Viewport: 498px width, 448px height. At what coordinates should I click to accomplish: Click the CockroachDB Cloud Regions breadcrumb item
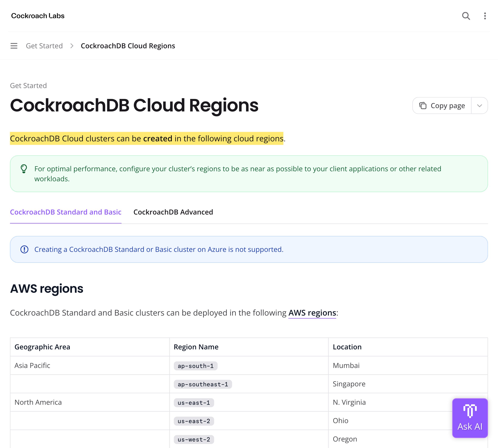point(128,46)
